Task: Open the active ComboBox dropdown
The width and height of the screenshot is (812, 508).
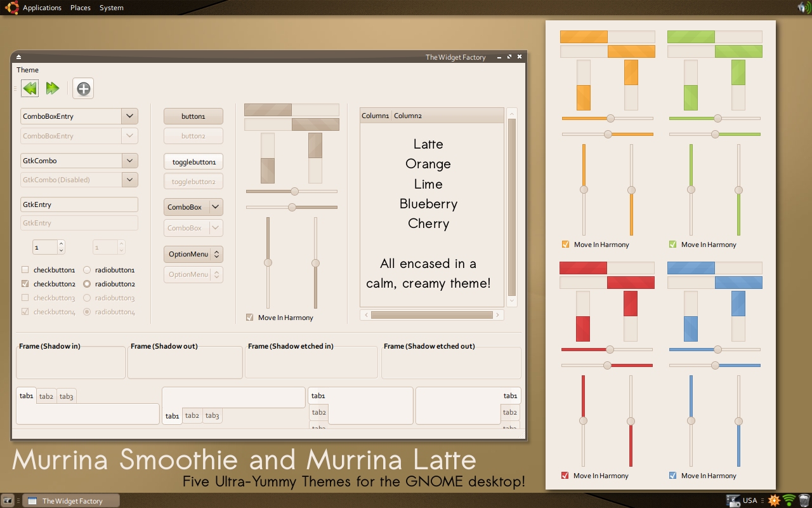Action: click(x=193, y=207)
